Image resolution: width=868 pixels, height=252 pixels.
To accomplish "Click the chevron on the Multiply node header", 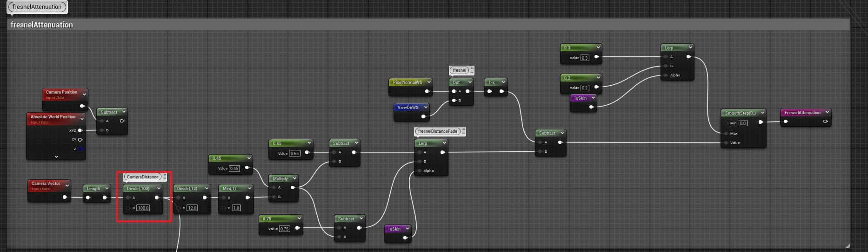I will click(x=294, y=178).
